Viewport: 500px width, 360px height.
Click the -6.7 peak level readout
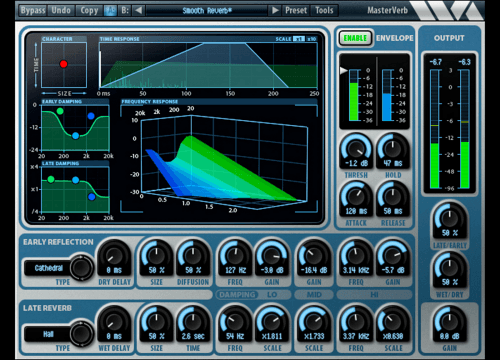click(x=435, y=62)
